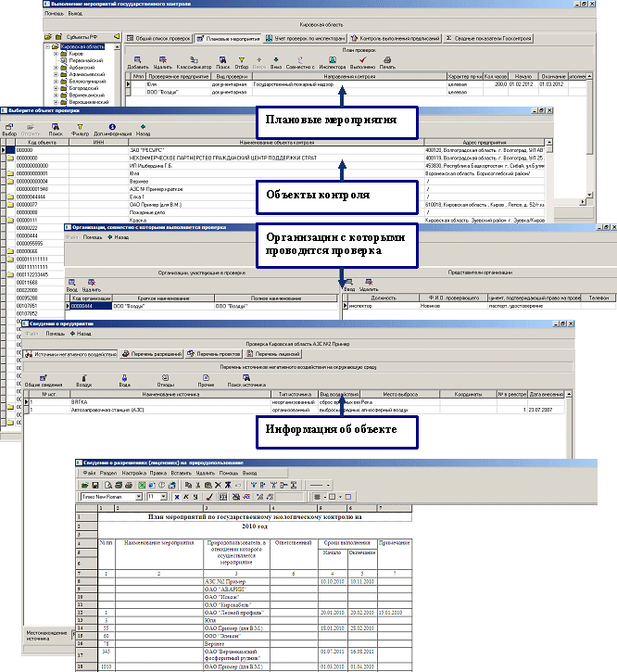617x672 pixels.
Task: Open the Вставить menu in the report editor
Action: [181, 473]
